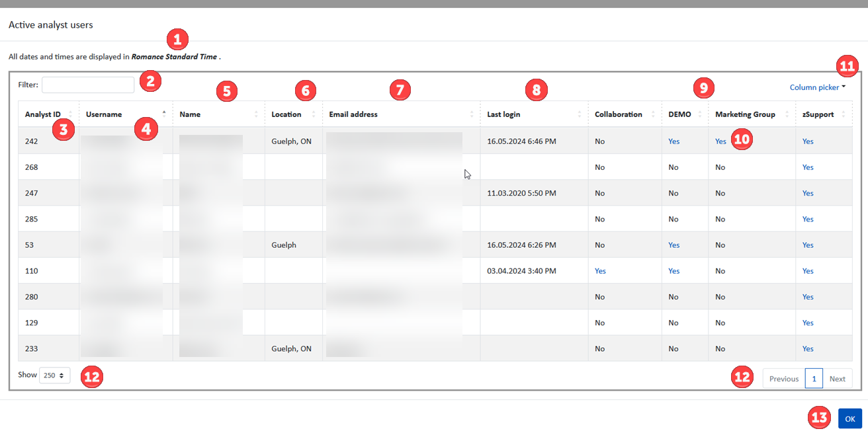
Task: Select Analyst ID cell 233
Action: 49,348
